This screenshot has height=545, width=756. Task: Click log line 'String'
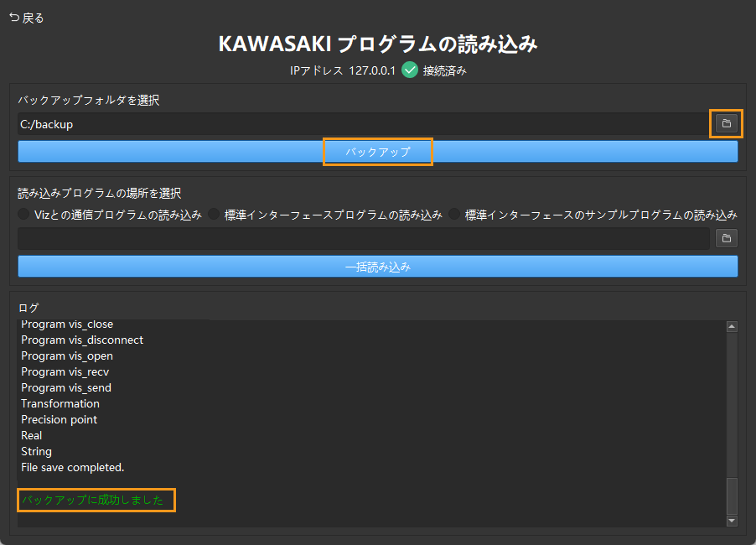pos(36,451)
